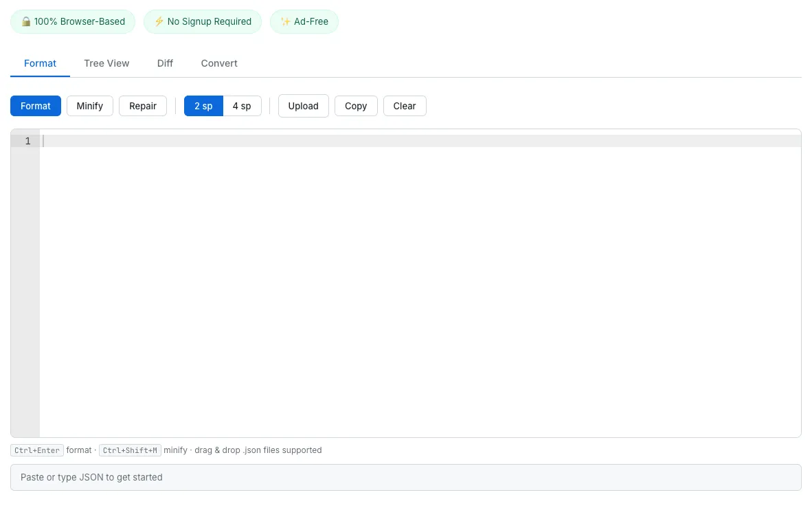Click inside the JSON editor area
This screenshot has width=812, height=508.
point(412,275)
